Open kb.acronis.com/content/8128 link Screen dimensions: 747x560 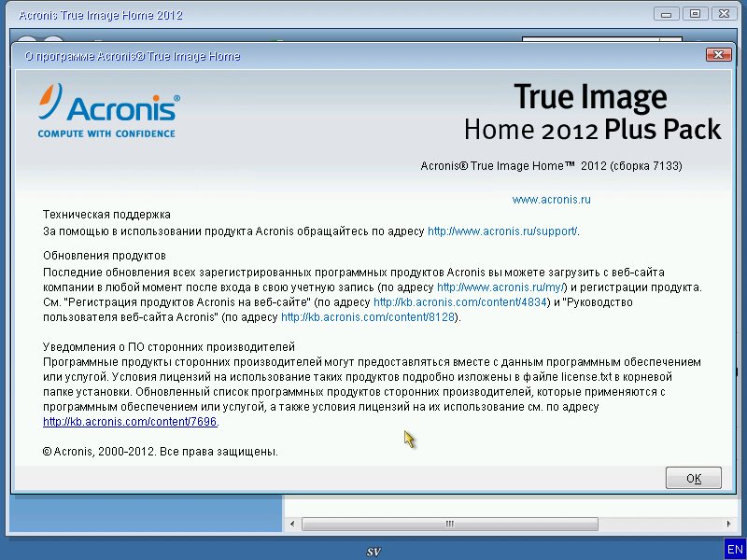367,317
